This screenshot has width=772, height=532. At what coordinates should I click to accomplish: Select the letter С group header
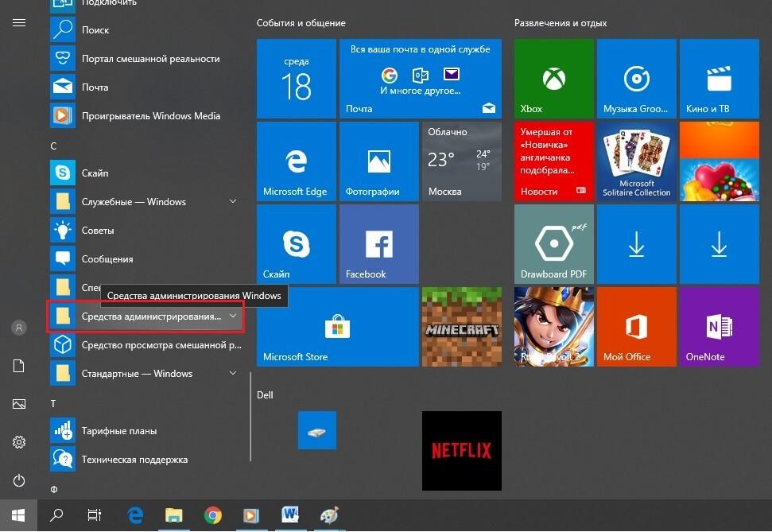(53, 146)
